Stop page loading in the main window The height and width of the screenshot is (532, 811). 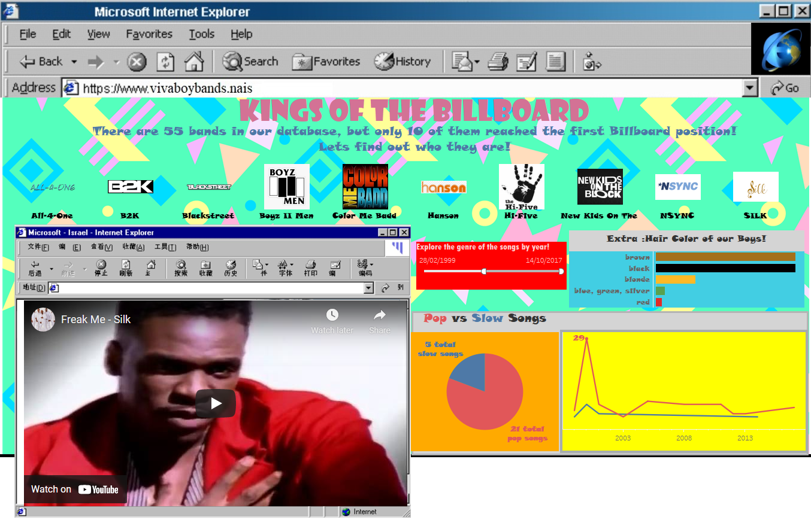(137, 62)
